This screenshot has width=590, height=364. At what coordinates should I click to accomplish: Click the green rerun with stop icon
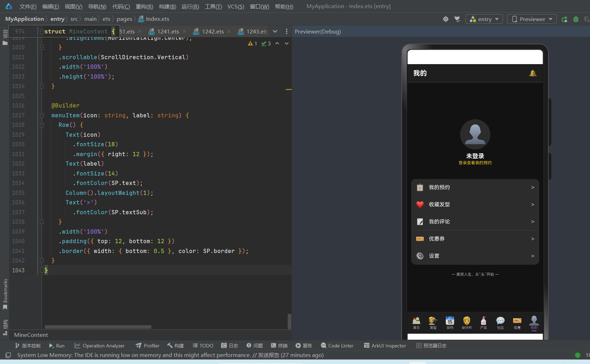click(564, 19)
